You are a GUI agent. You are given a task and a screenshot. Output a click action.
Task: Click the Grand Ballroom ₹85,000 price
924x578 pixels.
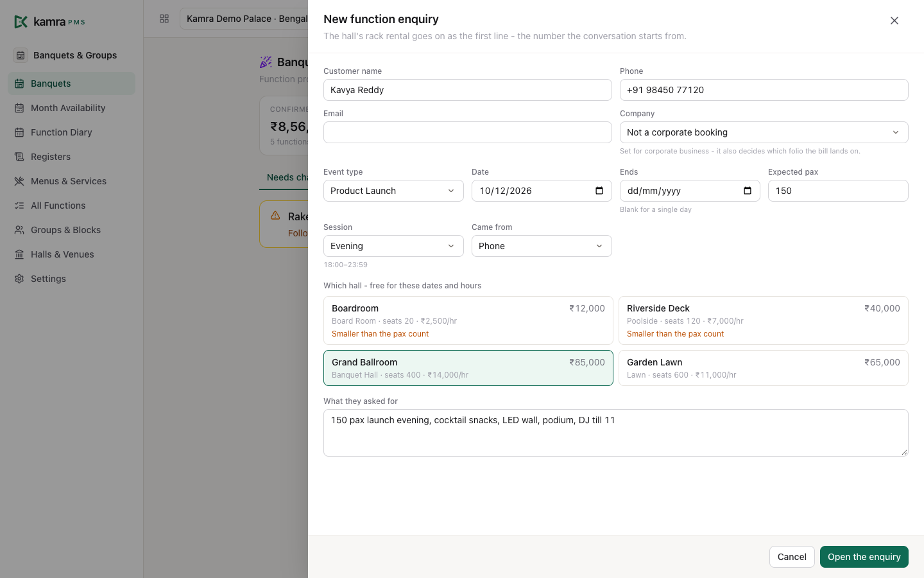587,362
